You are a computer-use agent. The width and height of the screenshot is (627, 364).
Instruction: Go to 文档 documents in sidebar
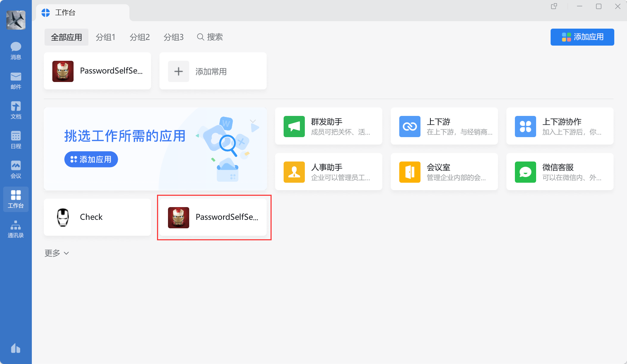[16, 110]
